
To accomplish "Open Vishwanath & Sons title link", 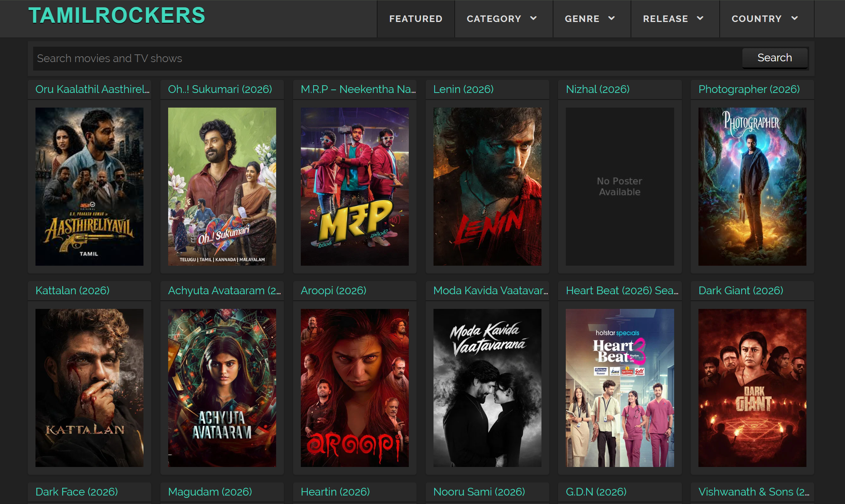I will click(754, 492).
